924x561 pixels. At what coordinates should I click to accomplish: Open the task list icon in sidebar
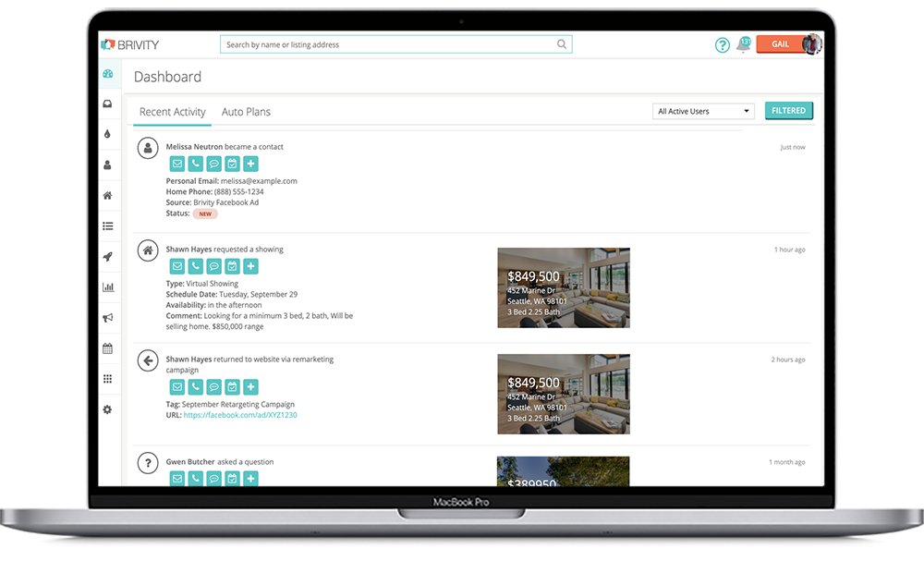pos(107,226)
